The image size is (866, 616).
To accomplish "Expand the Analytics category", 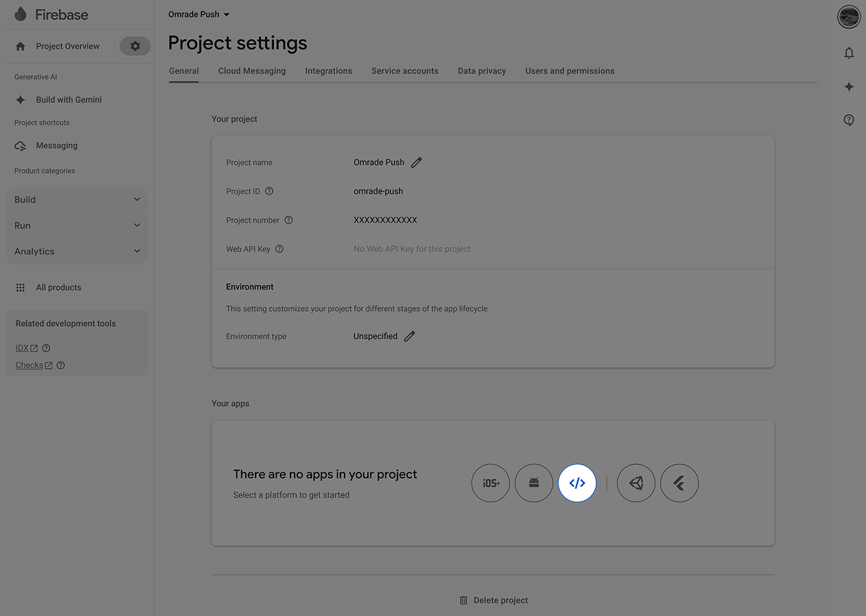I will [x=77, y=251].
